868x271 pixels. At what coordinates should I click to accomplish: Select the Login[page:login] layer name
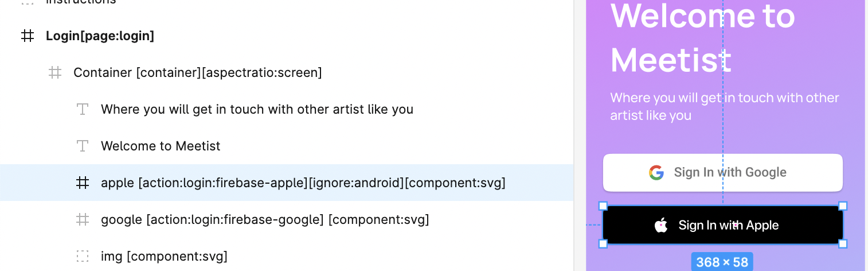(100, 36)
